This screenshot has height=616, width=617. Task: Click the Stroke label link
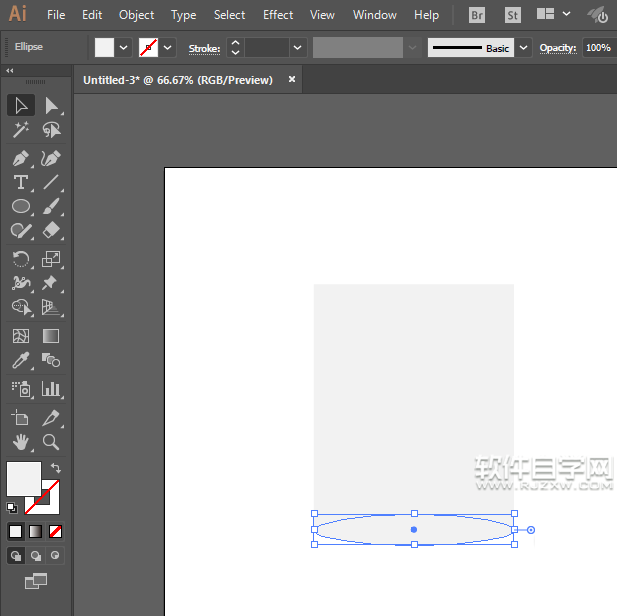coord(204,48)
